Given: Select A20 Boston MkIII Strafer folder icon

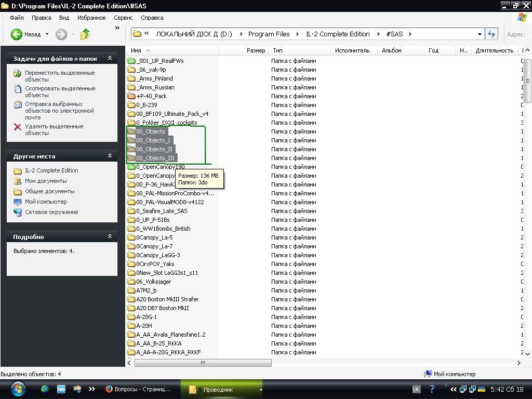Looking at the screenshot, I should point(131,299).
